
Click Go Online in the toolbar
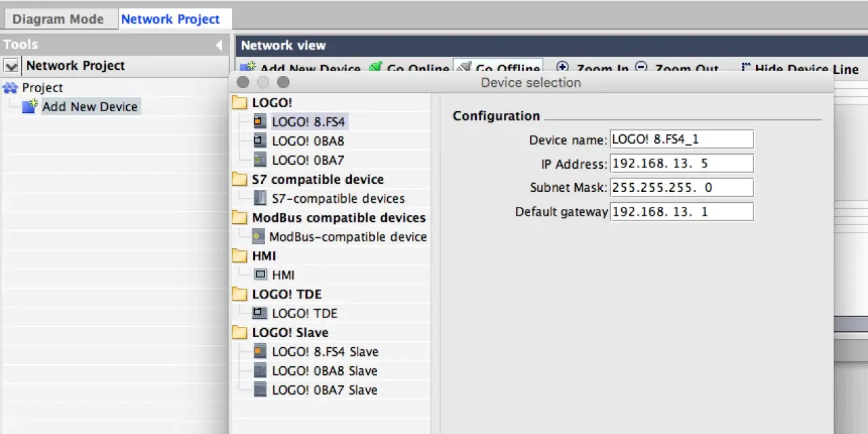point(410,69)
